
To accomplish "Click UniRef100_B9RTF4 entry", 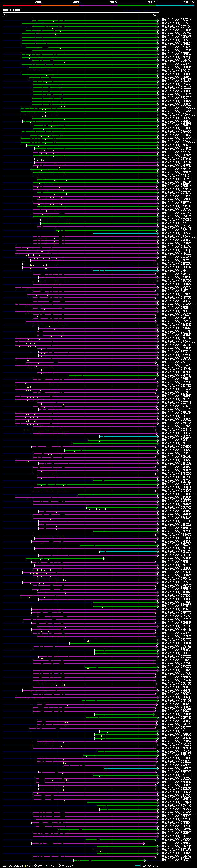I will pyautogui.click(x=177, y=271).
